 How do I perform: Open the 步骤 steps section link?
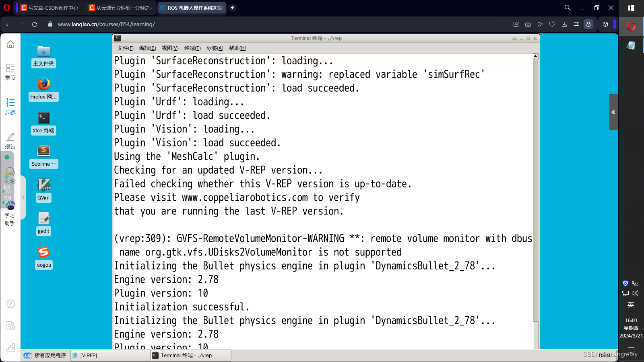click(10, 107)
